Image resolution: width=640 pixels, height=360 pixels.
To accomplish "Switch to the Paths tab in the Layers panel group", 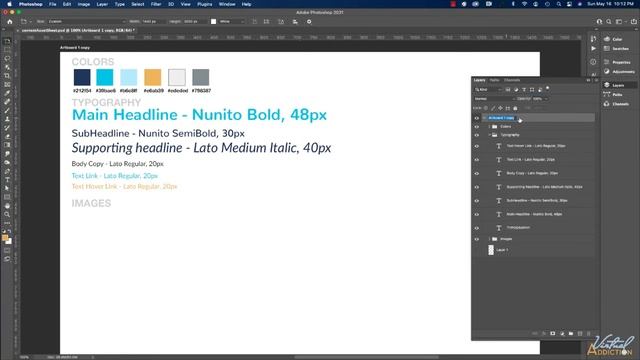I will [494, 80].
